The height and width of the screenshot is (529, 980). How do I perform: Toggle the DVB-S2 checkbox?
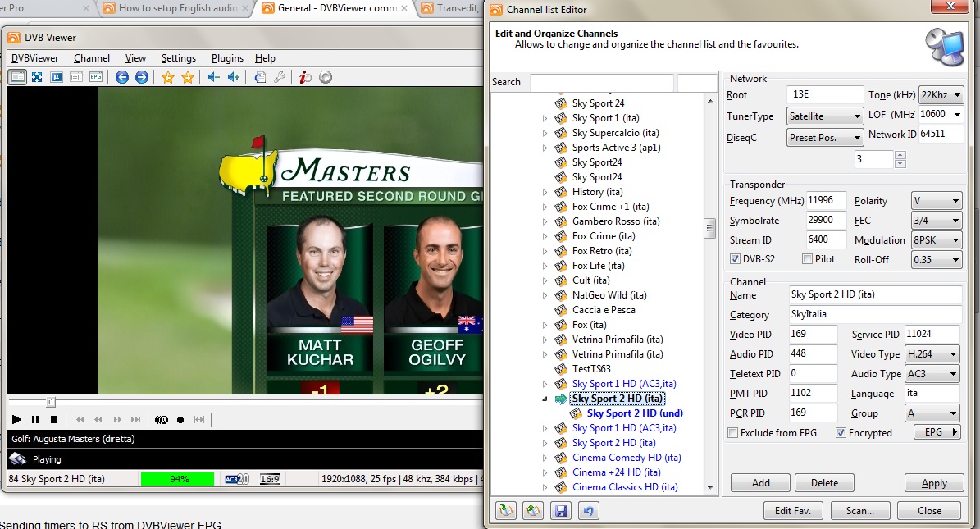pyautogui.click(x=735, y=259)
